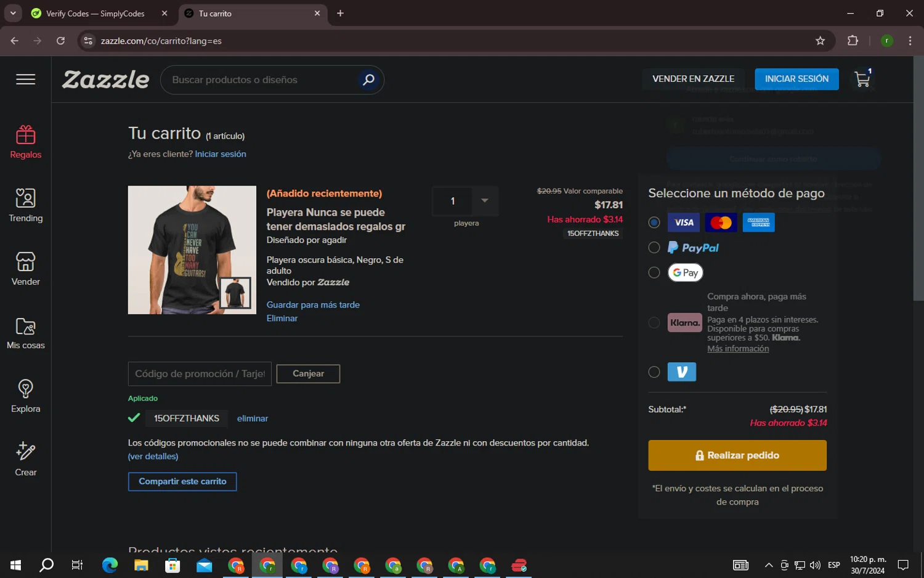
Task: Click Compartir este carrito button
Action: pyautogui.click(x=182, y=481)
